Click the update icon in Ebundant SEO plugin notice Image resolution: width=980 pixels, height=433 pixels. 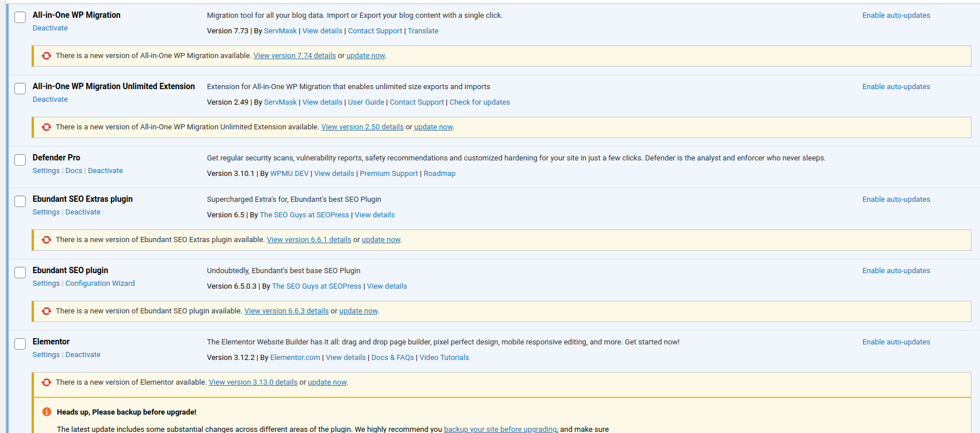pyautogui.click(x=47, y=311)
